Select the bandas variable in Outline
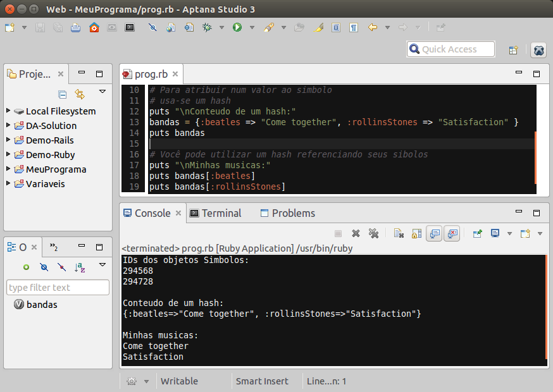Screen dimensions: 553x392 click(x=42, y=305)
